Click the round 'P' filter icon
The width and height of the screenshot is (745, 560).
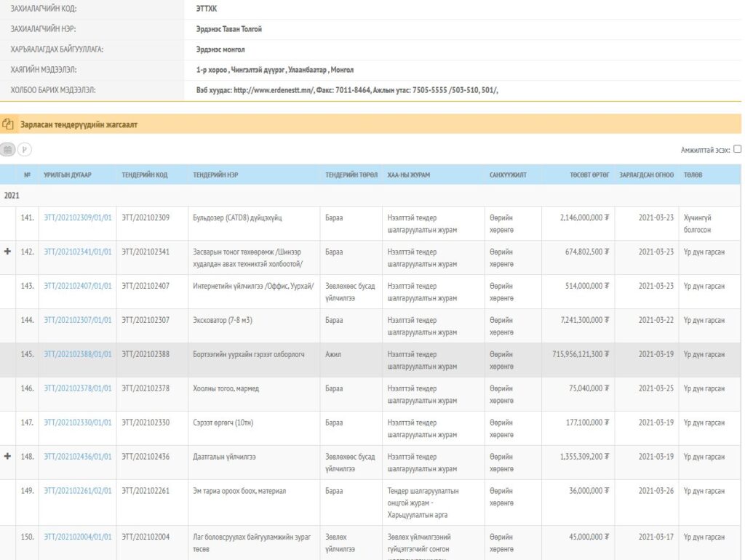click(25, 150)
